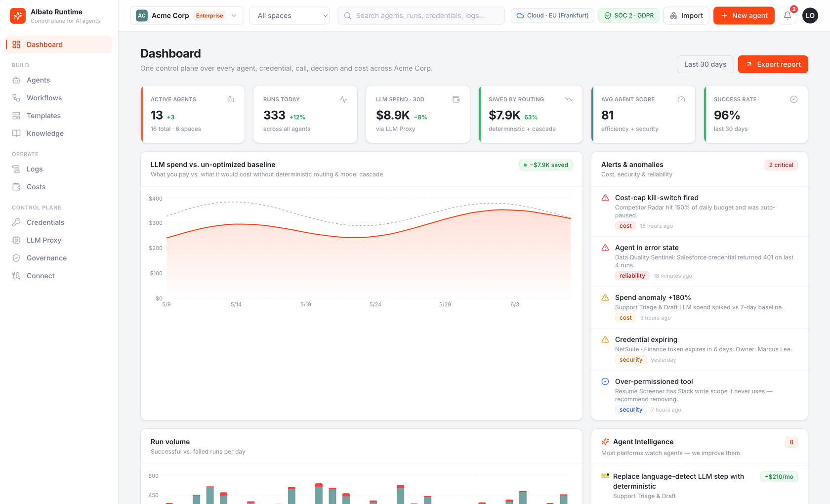Click the Cloud · EU (Frankfurt) badge
This screenshot has height=504, width=830.
point(552,16)
